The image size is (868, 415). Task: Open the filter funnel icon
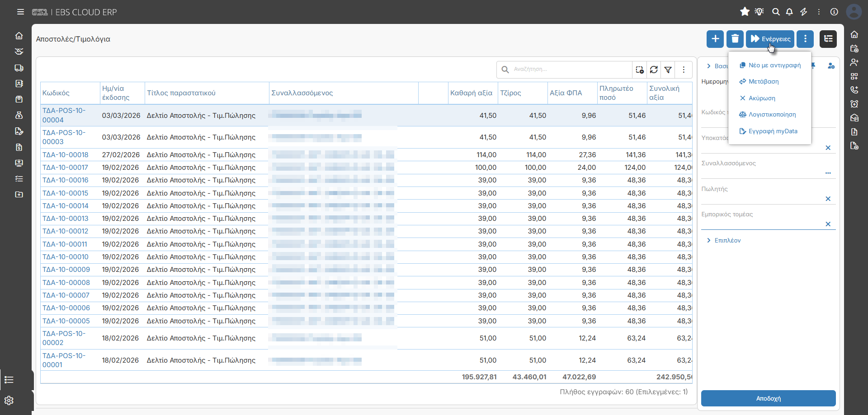(668, 70)
